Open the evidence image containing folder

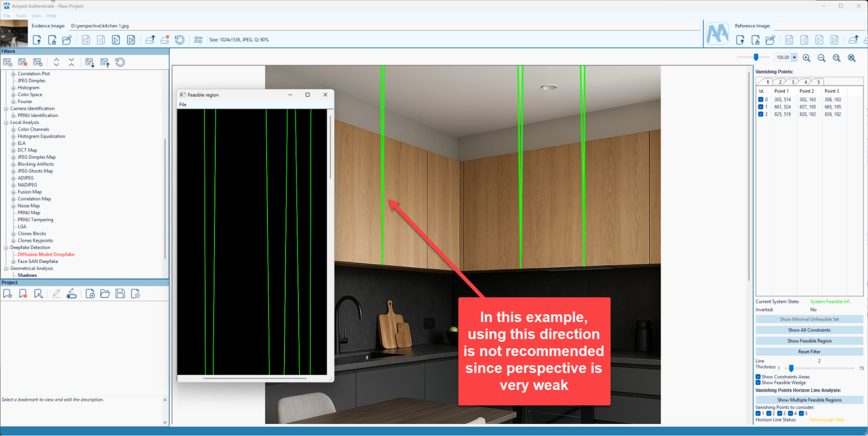66,39
